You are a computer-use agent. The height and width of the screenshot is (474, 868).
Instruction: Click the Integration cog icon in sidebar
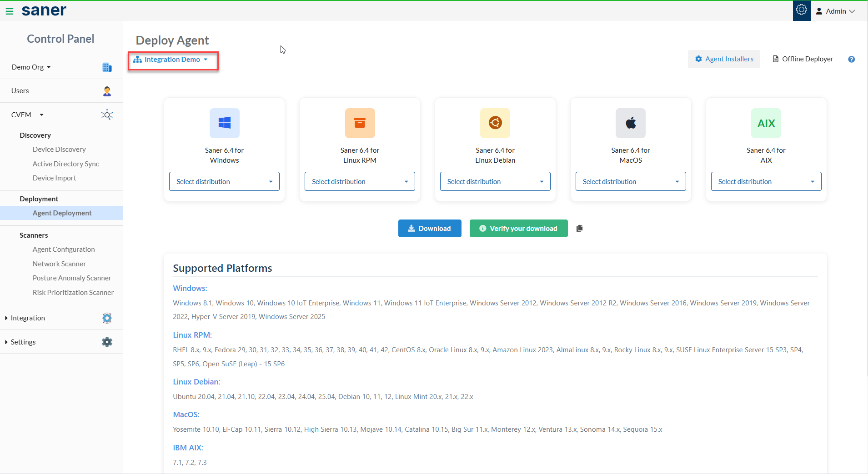coord(107,318)
